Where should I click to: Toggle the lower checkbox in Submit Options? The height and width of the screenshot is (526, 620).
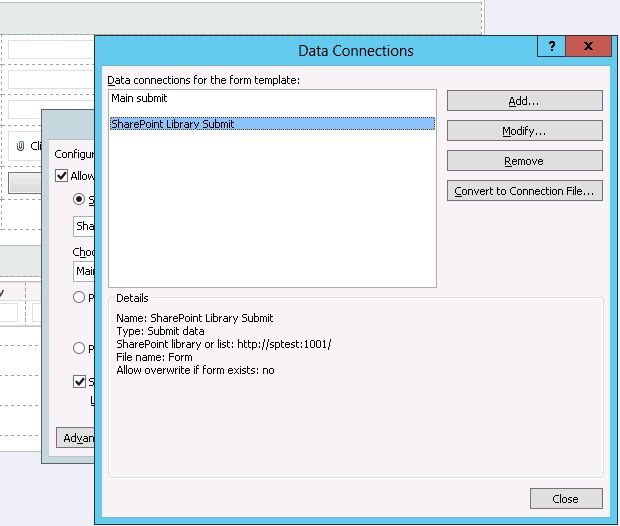coord(79,382)
